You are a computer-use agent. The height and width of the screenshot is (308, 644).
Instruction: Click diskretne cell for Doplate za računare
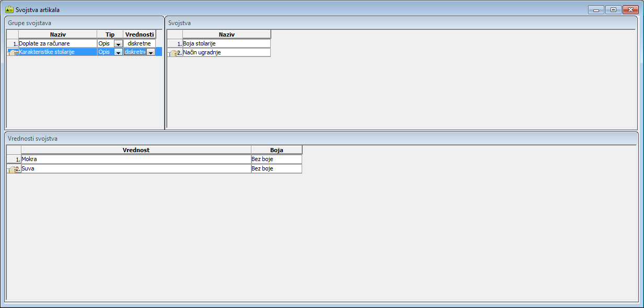(x=139, y=43)
